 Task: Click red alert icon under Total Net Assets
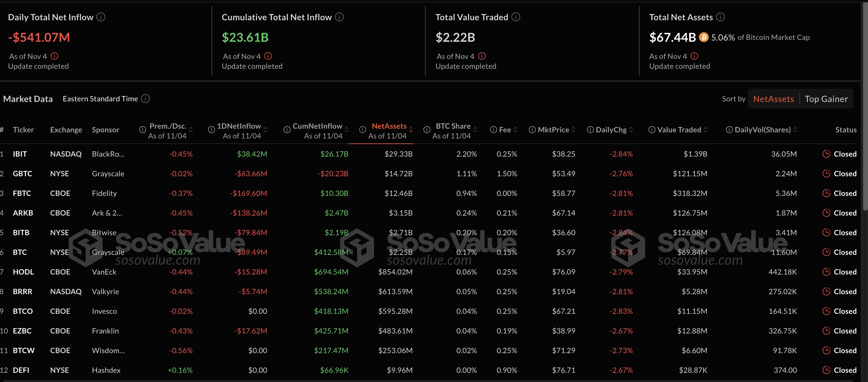[x=694, y=56]
